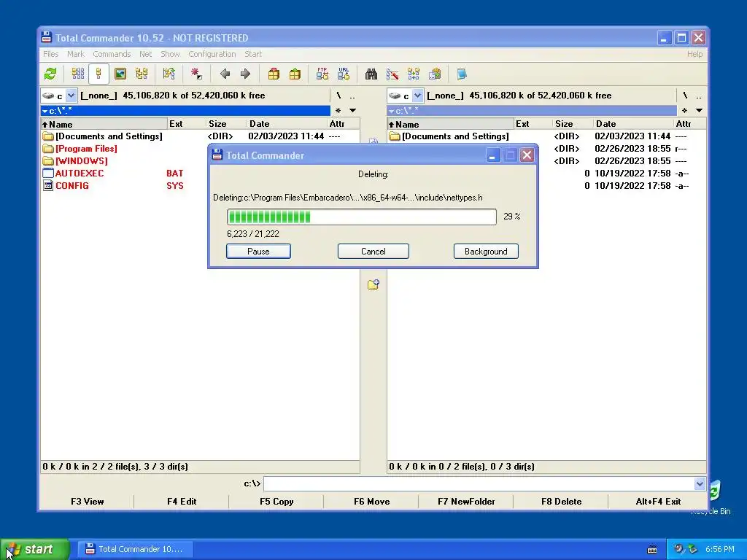This screenshot has width=747, height=560.
Task: Show the directory tree view icon
Action: tap(142, 74)
